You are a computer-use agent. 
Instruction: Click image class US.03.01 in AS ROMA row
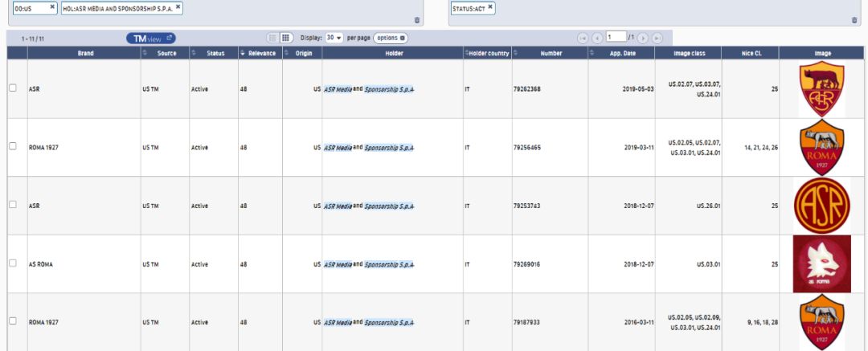point(709,264)
